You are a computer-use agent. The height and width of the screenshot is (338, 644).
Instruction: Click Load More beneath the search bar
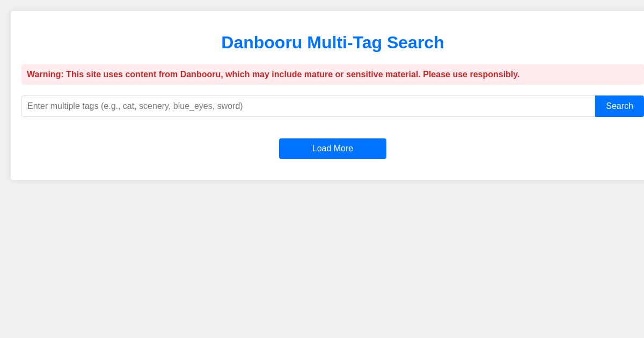332,149
